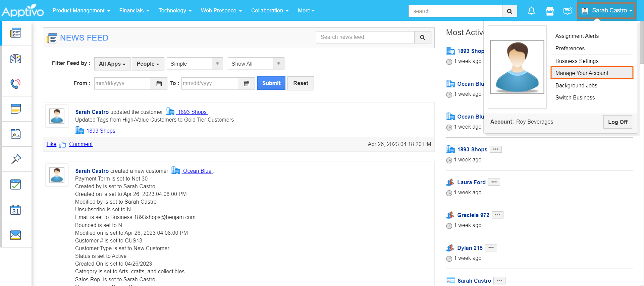The height and width of the screenshot is (286, 644).
Task: Select Switch Business from user menu
Action: click(x=575, y=97)
